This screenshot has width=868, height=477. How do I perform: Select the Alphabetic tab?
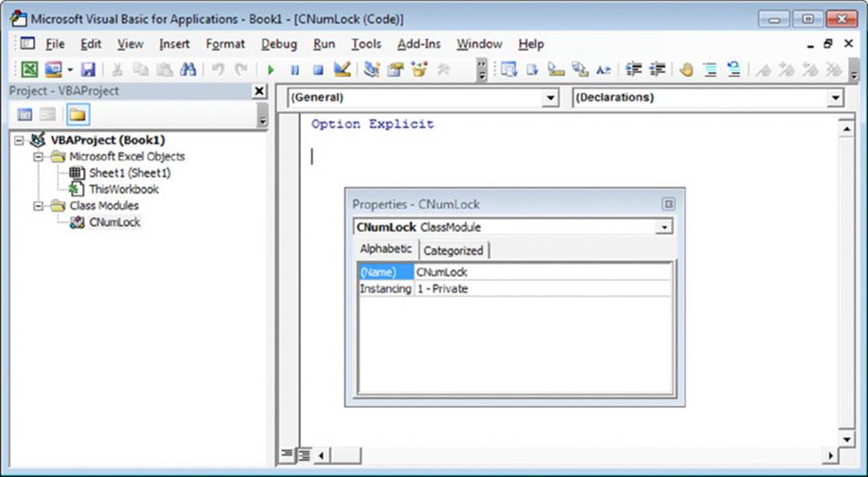pos(386,249)
